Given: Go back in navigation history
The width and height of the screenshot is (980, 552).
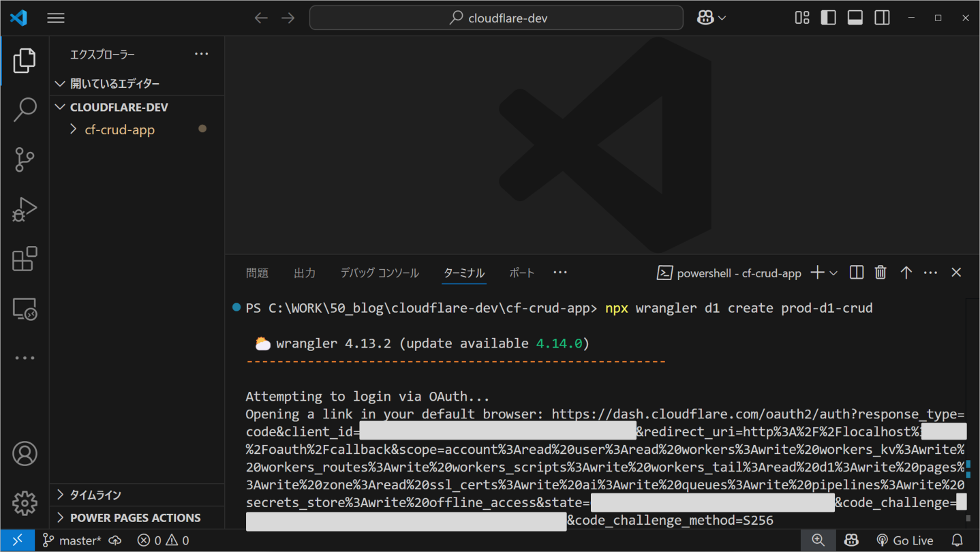Looking at the screenshot, I should point(261,18).
